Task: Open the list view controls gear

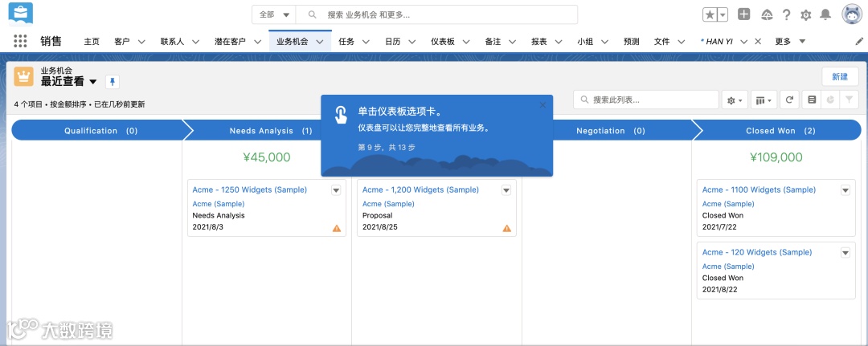Action: pyautogui.click(x=735, y=100)
